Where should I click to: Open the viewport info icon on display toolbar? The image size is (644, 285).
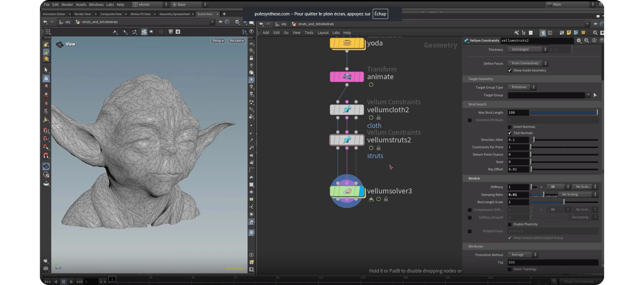click(x=251, y=255)
